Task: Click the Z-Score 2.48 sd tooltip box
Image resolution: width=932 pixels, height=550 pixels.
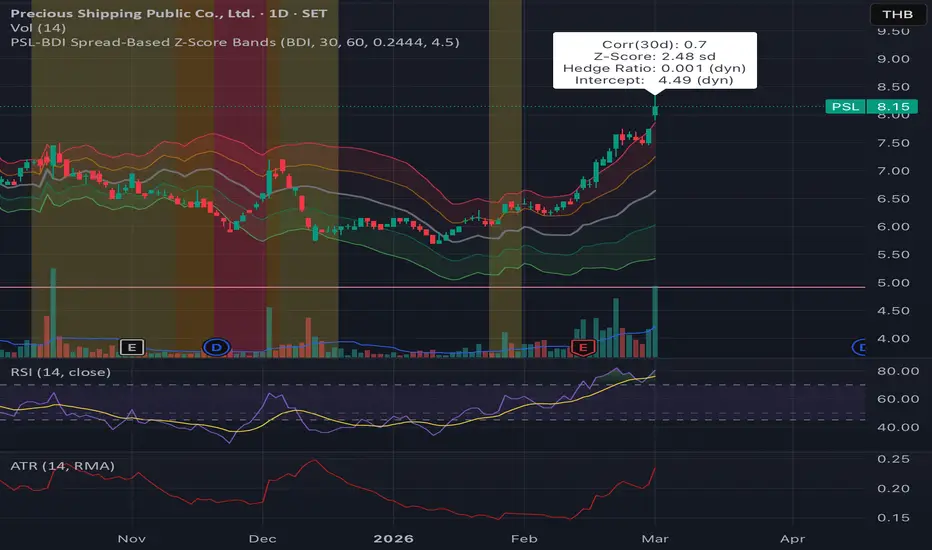Action: (x=654, y=61)
